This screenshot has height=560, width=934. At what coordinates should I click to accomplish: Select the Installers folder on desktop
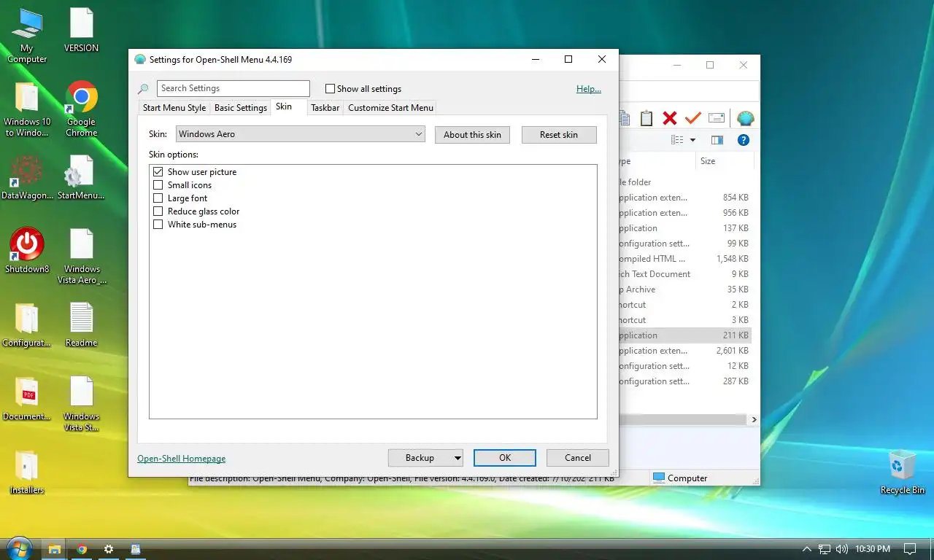click(27, 472)
